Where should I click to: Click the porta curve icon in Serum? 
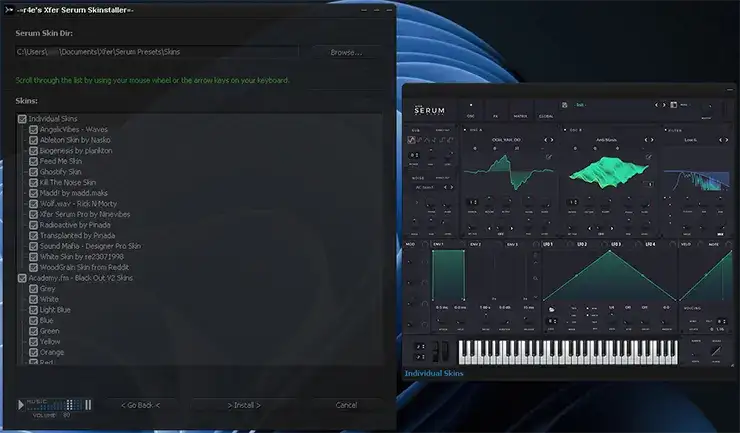click(716, 351)
